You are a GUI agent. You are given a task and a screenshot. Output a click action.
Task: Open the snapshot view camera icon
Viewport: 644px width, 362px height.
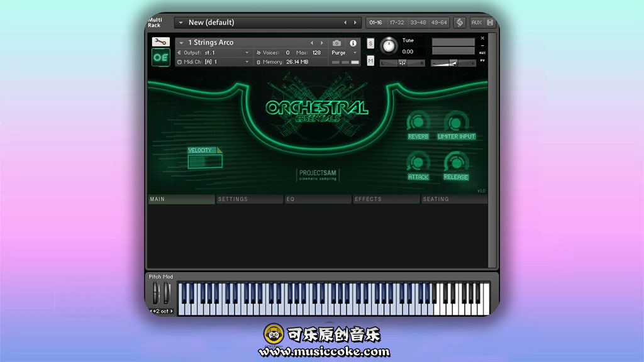336,43
